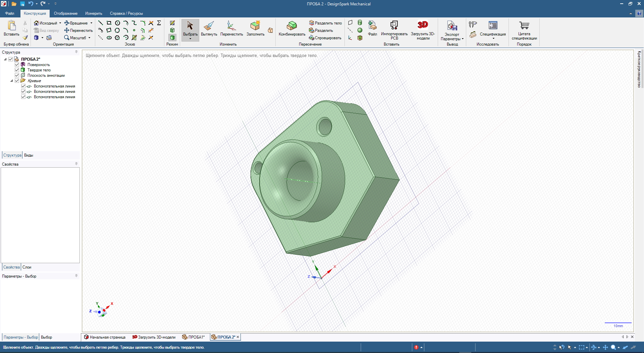644x353 pixels.
Task: Click the Sigma equation tool
Action: coord(159,23)
